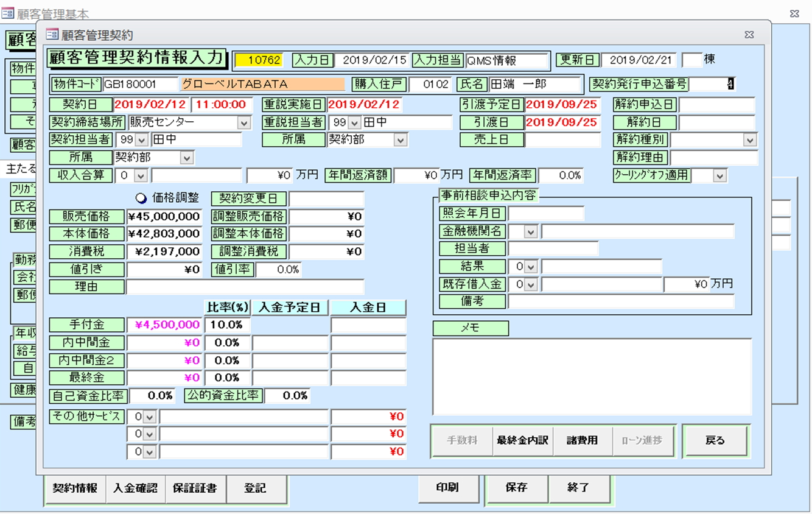Click the 最終金 amount field
Screen dimensions: 812x514
tap(164, 378)
